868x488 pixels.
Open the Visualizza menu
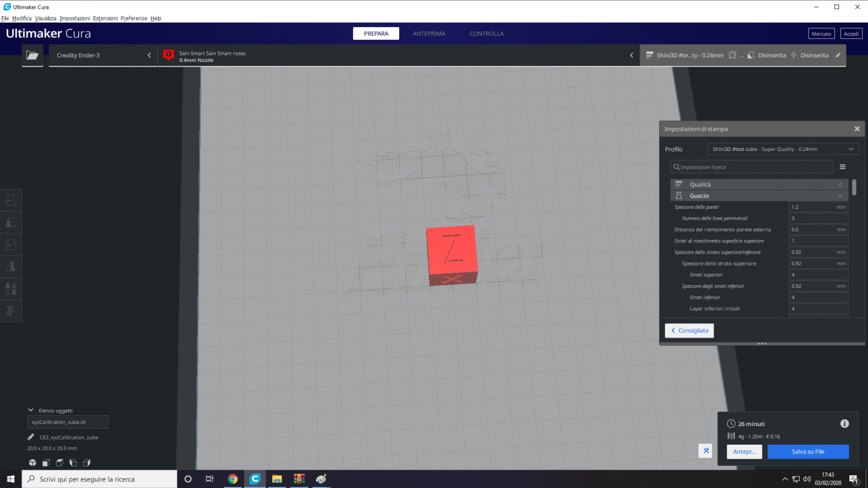(x=46, y=19)
